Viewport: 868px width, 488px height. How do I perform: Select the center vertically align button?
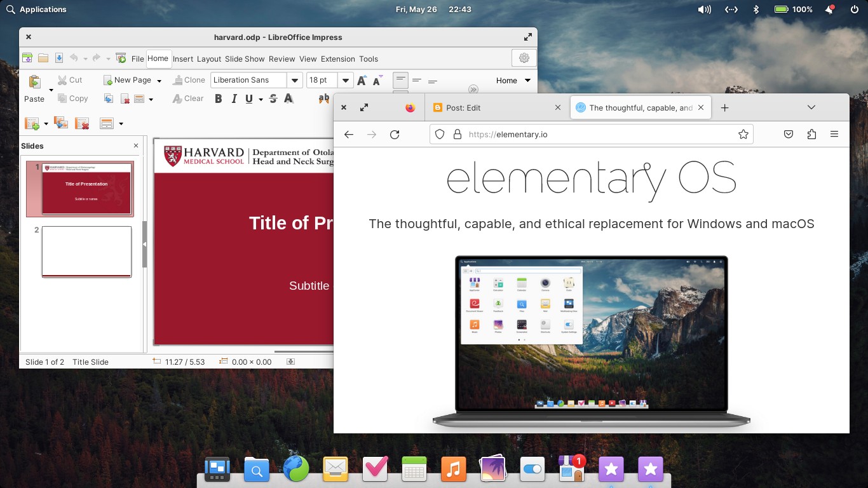coord(417,80)
